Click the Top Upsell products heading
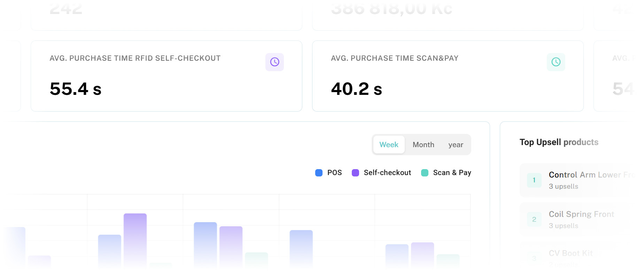Viewport: 644px width, 272px height. 559,142
